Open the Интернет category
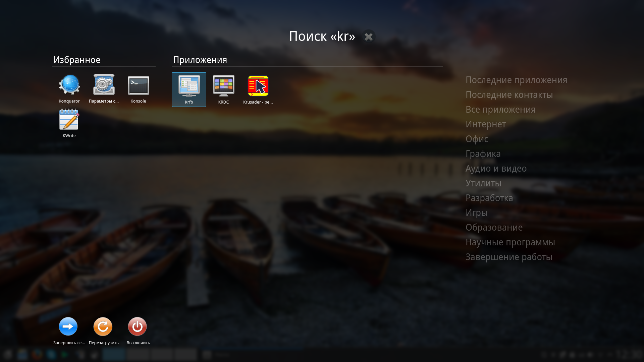The height and width of the screenshot is (362, 644). pyautogui.click(x=485, y=124)
